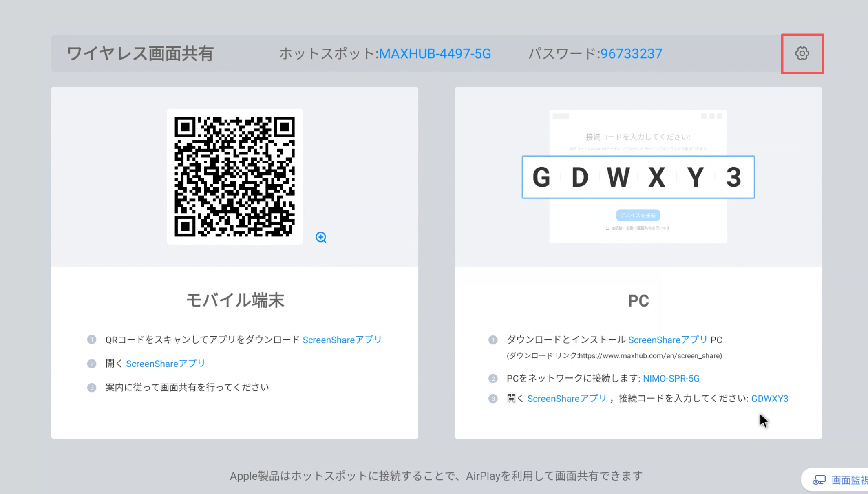Viewport: 868px width, 494px height.
Task: Click the step 3 number bullet under PC
Action: (x=493, y=399)
